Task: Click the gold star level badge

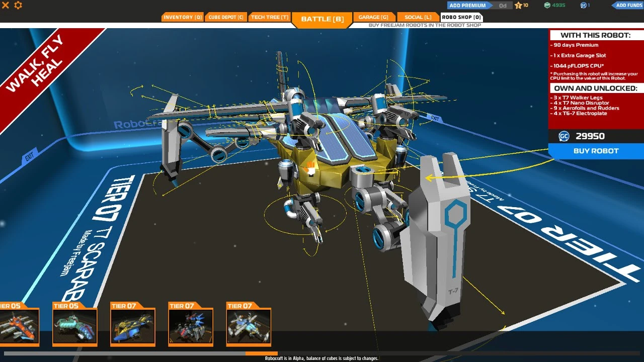Action: 518,6
